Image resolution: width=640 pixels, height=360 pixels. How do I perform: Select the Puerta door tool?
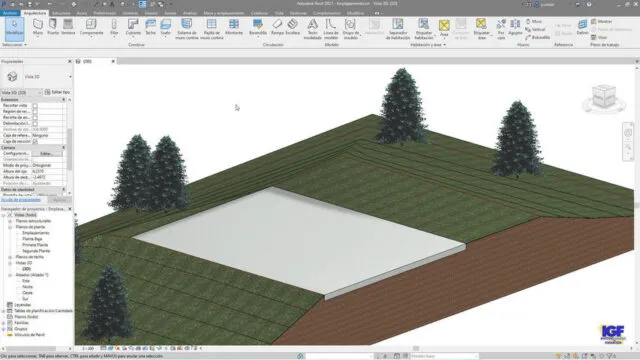tap(53, 27)
